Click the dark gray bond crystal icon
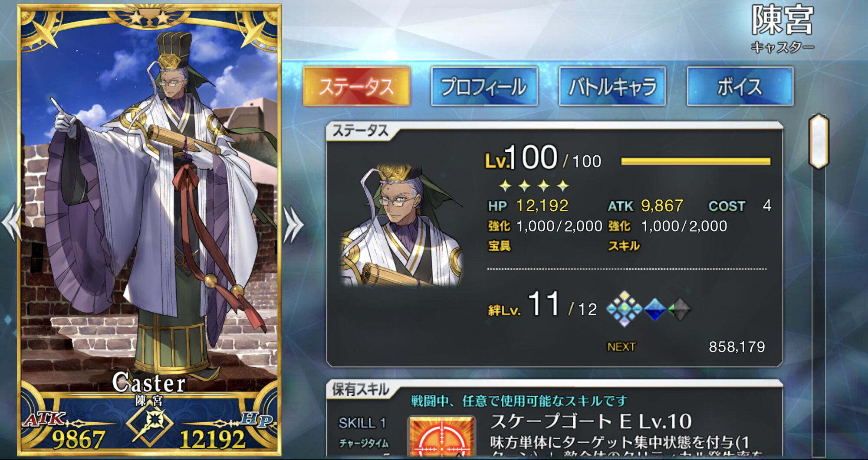 point(679,309)
